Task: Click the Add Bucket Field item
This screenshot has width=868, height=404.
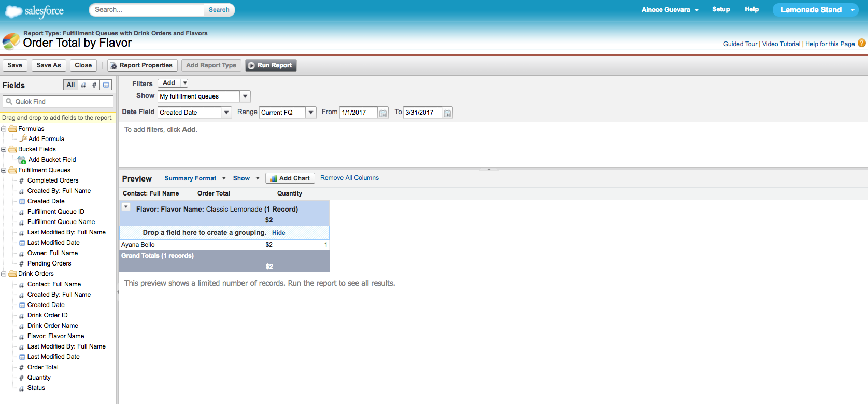Action: [x=52, y=160]
